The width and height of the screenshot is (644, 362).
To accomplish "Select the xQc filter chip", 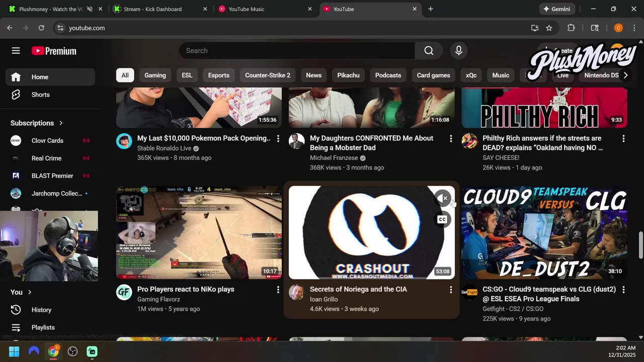I will [471, 75].
